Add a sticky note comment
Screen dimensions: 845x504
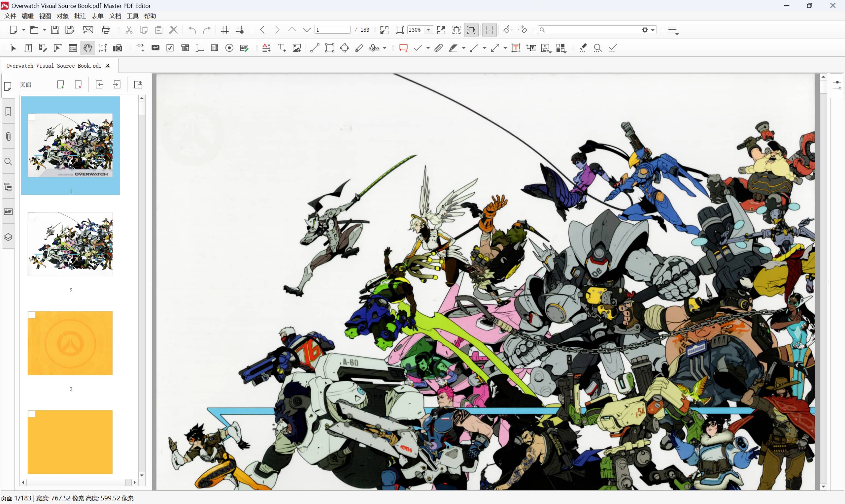click(403, 48)
